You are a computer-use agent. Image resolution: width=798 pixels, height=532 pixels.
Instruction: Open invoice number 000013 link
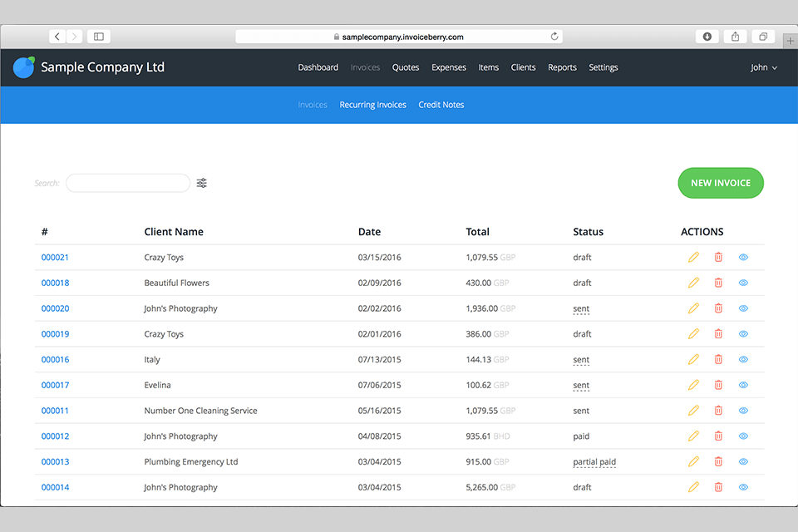[55, 461]
